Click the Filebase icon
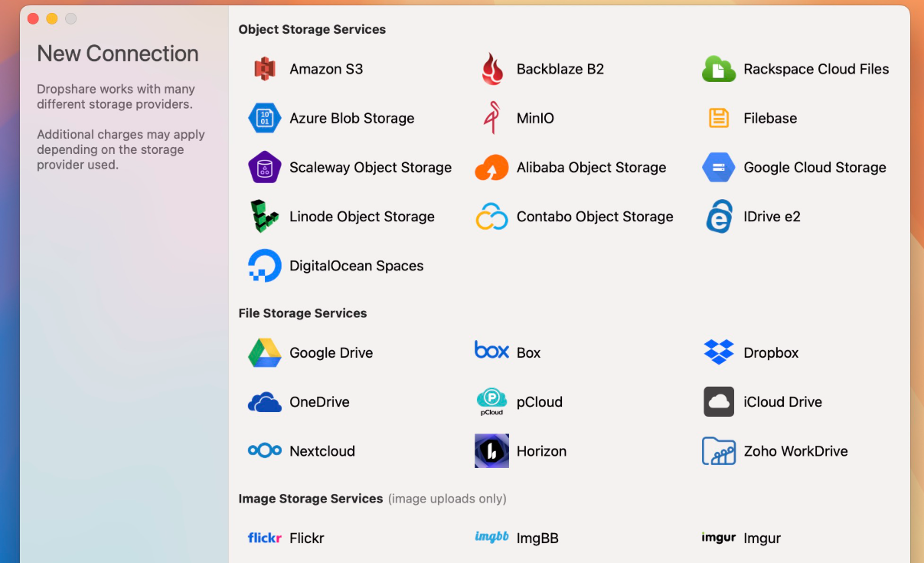 (719, 118)
